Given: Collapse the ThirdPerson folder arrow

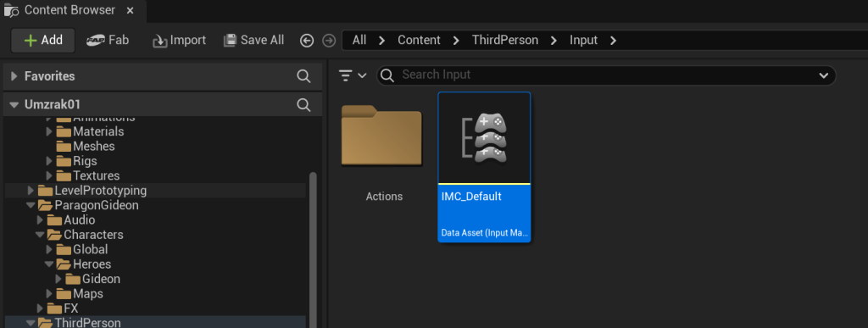Looking at the screenshot, I should click(x=31, y=322).
